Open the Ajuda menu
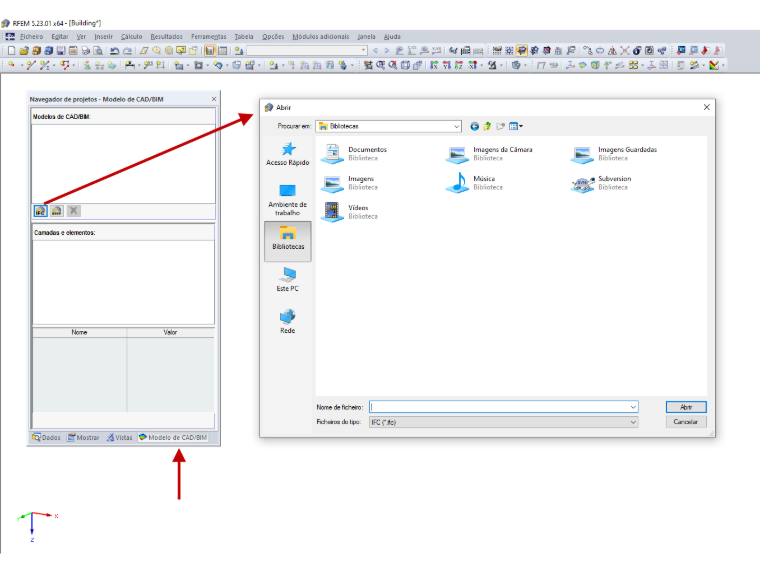The width and height of the screenshot is (760, 570). coord(392,36)
